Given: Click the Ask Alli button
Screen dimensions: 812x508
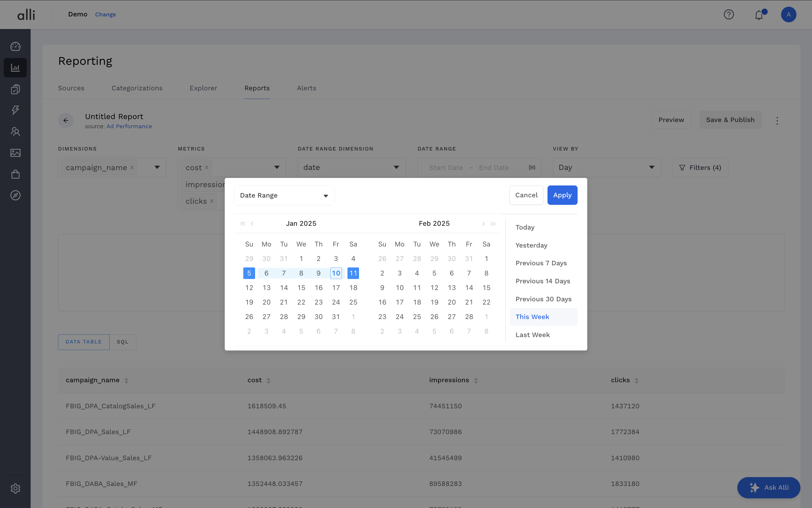Looking at the screenshot, I should (769, 488).
